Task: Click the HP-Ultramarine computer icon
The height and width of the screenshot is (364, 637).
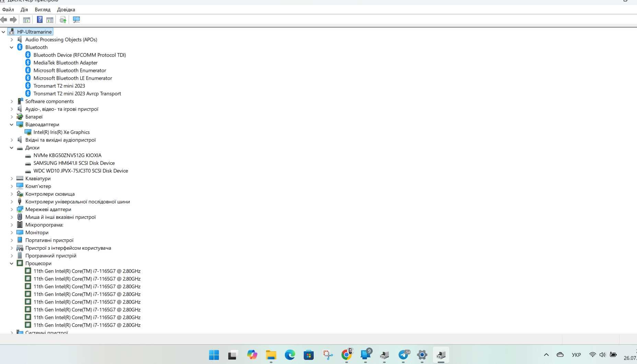Action: [x=12, y=32]
